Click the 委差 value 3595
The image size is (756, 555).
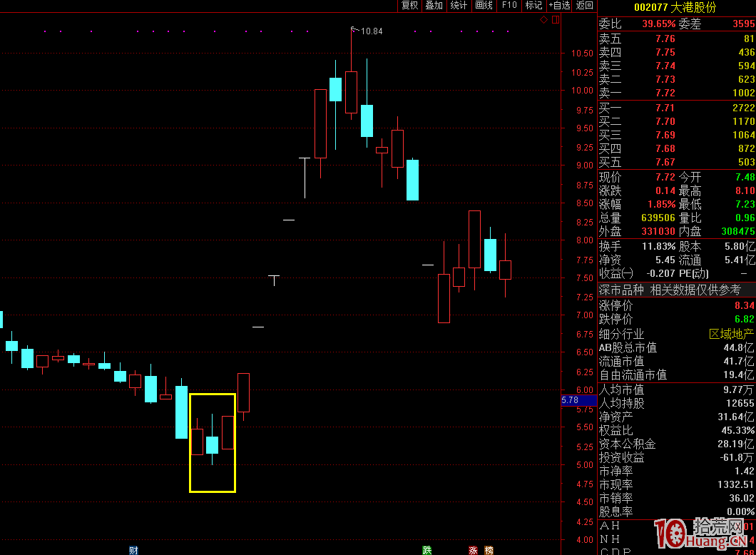click(x=743, y=24)
